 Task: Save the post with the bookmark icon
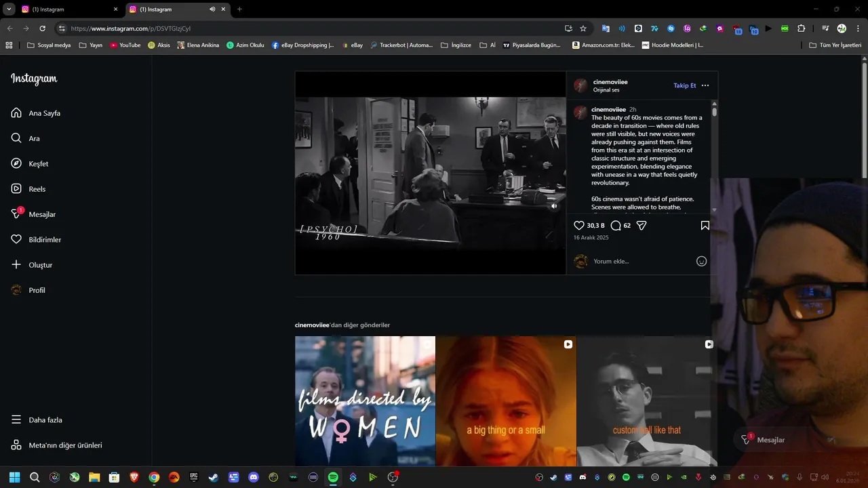click(705, 226)
